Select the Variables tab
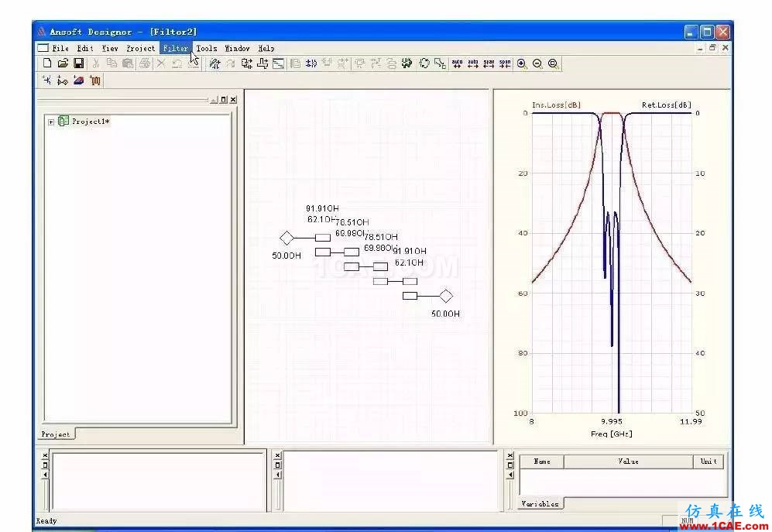 point(540,503)
